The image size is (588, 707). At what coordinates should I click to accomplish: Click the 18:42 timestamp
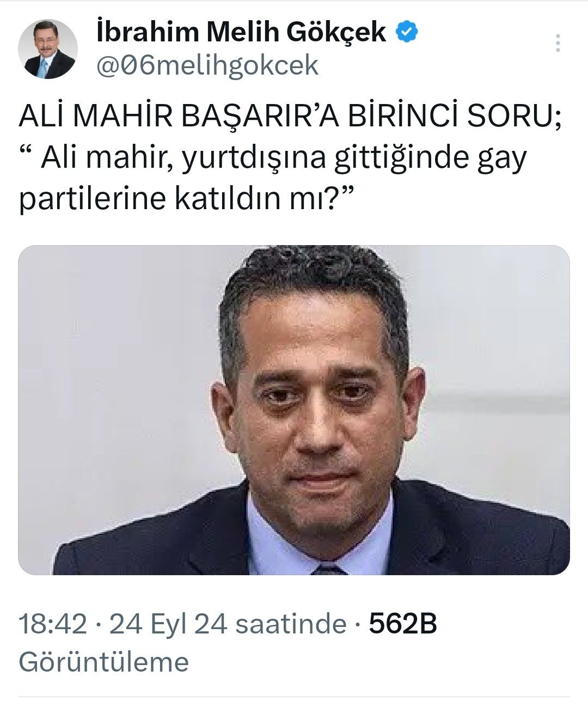tap(53, 624)
